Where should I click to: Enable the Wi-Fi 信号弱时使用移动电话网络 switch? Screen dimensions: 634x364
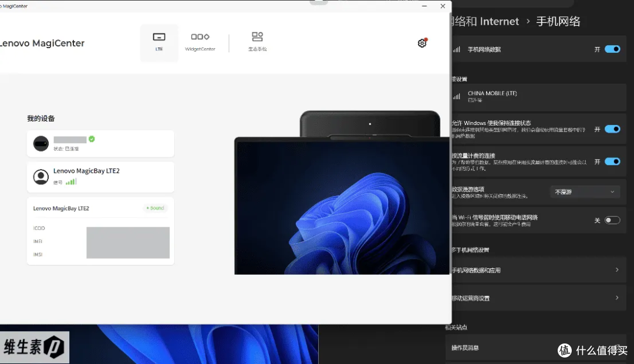click(612, 220)
